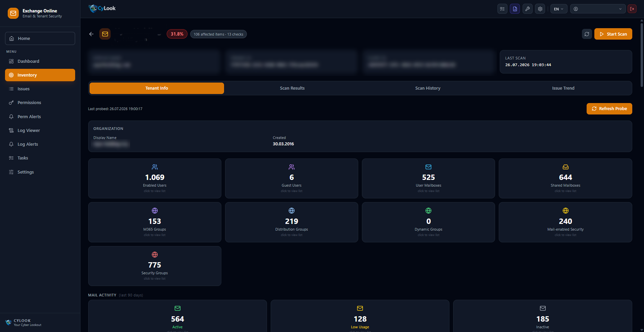Open the Issues sidebar item
The image size is (644, 332).
(x=40, y=89)
